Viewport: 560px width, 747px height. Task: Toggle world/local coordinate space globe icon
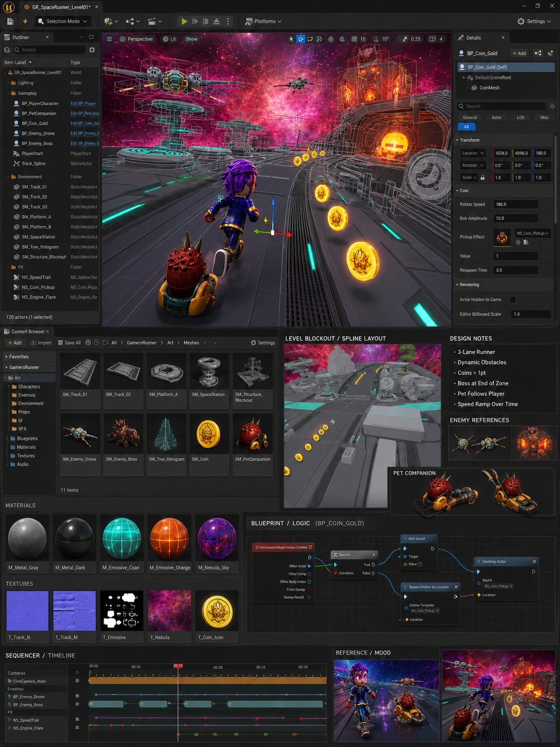331,39
